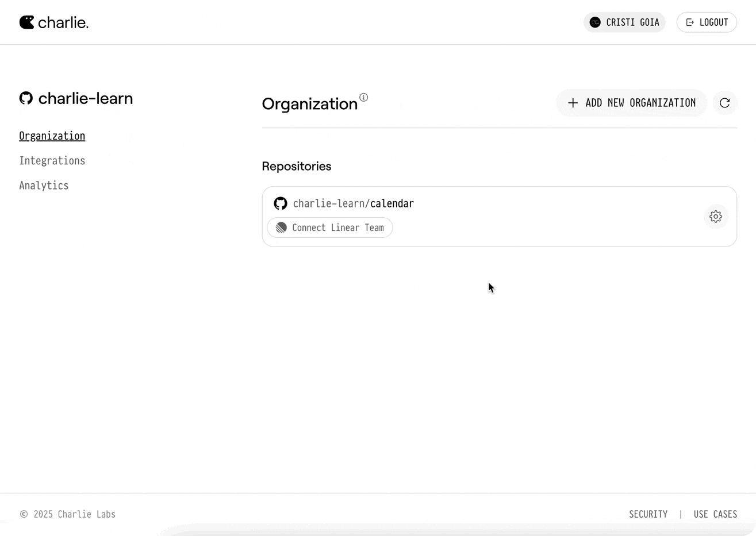
Task: Open calendar repository settings gear
Action: point(716,217)
